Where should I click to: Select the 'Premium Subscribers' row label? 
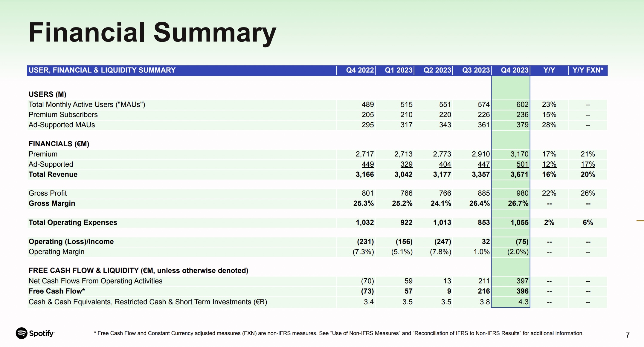63,115
